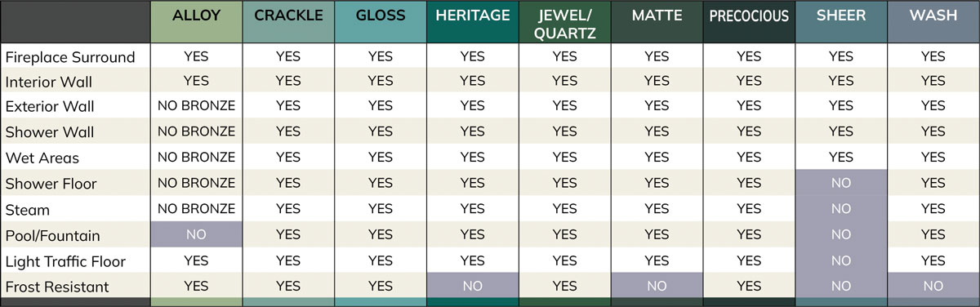Click the NO cell for Heritage Frost Resistant
This screenshot has width=980, height=307.
click(x=472, y=286)
